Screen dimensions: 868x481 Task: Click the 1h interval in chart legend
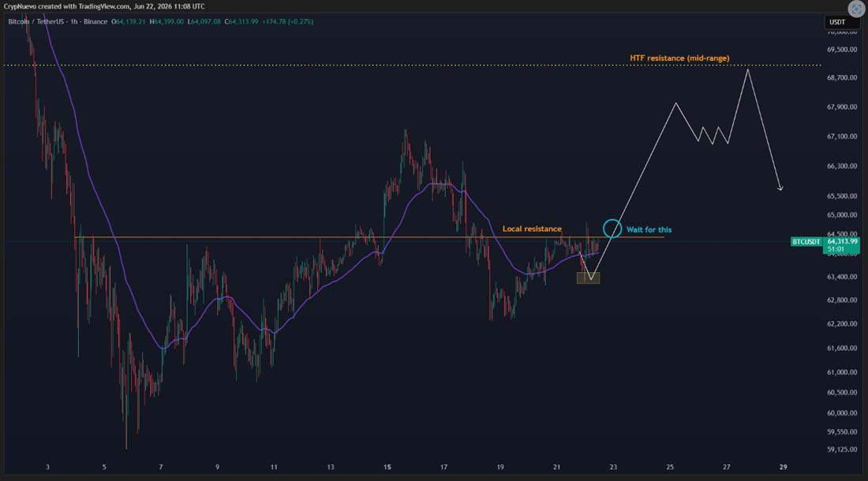pos(73,21)
